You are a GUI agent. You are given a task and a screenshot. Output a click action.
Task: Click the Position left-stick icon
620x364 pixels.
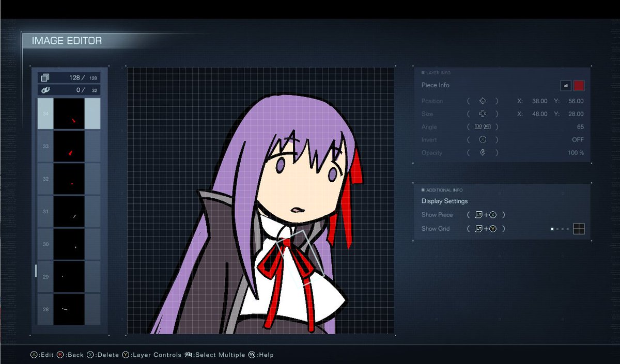coord(483,101)
